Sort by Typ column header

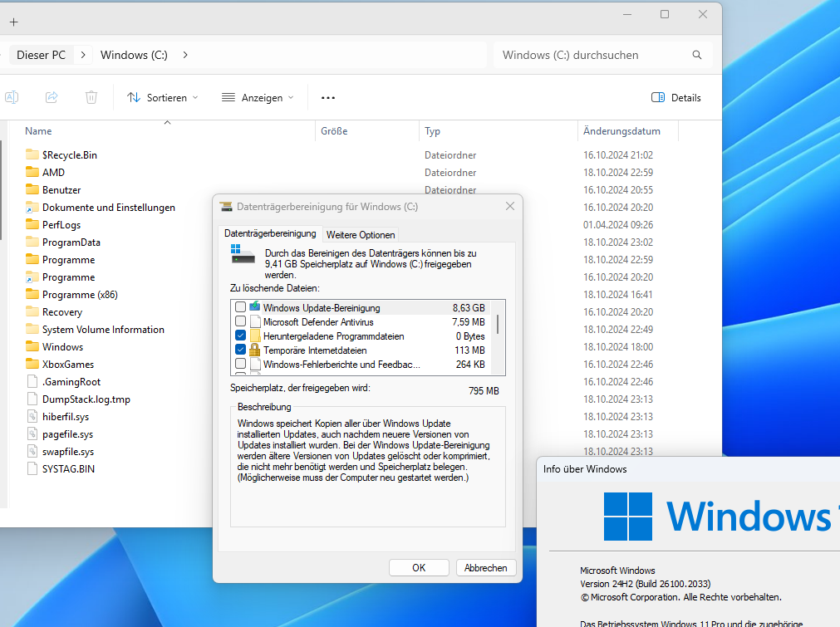click(432, 130)
